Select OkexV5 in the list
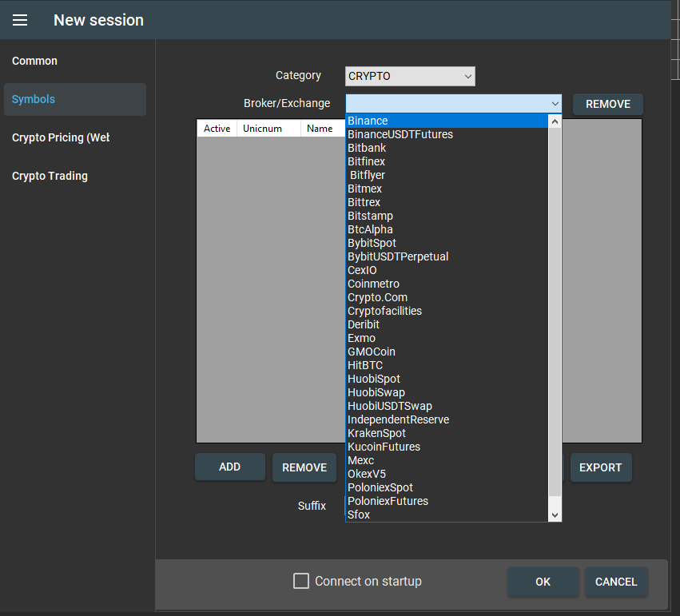 pos(447,474)
